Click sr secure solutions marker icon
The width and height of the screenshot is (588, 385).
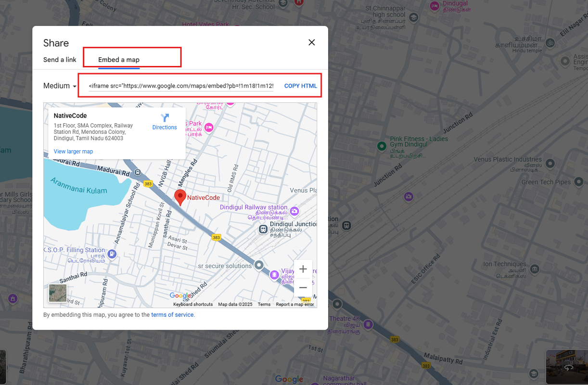pyautogui.click(x=259, y=265)
